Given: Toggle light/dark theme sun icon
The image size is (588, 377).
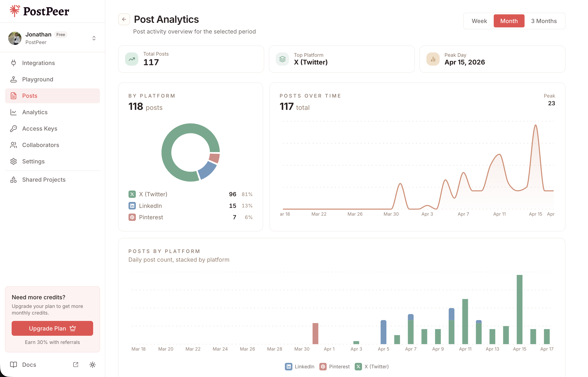Looking at the screenshot, I should [x=92, y=364].
